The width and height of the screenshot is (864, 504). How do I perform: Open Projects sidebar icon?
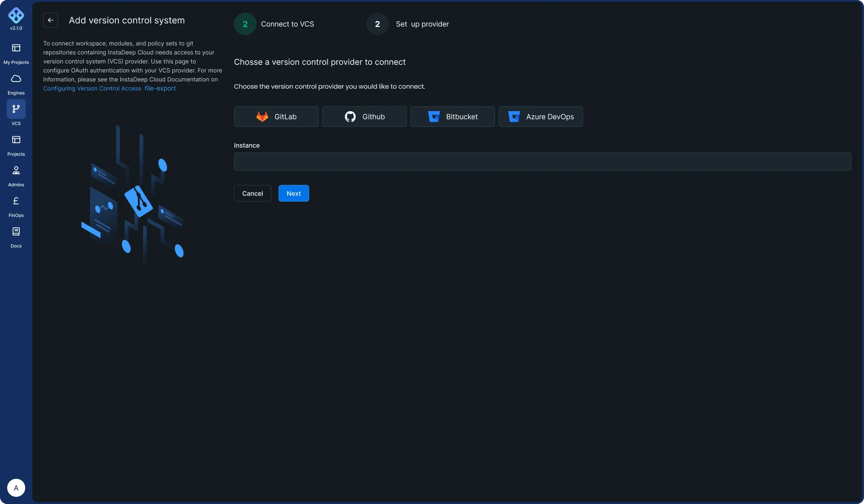16,140
